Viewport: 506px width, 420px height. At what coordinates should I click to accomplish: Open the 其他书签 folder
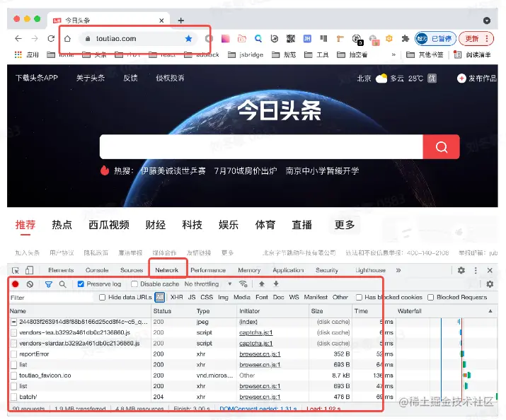click(x=425, y=54)
